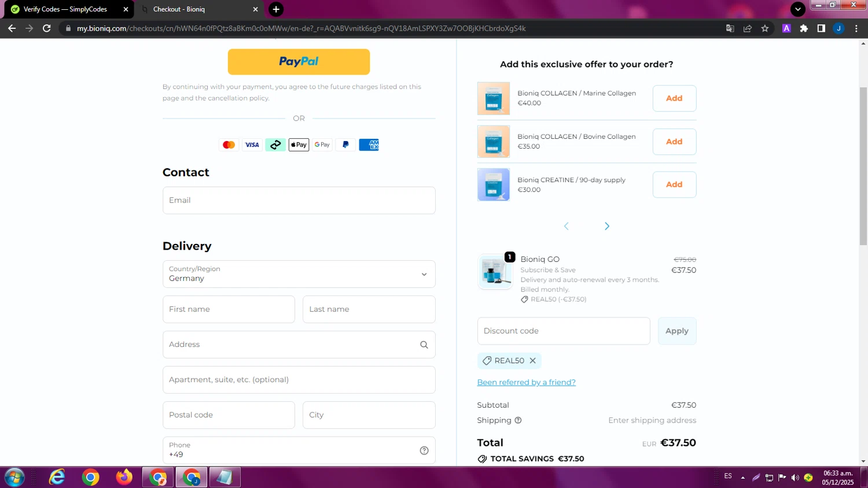The width and height of the screenshot is (868, 488).
Task: Click the Shipping info help icon
Action: coord(518,420)
